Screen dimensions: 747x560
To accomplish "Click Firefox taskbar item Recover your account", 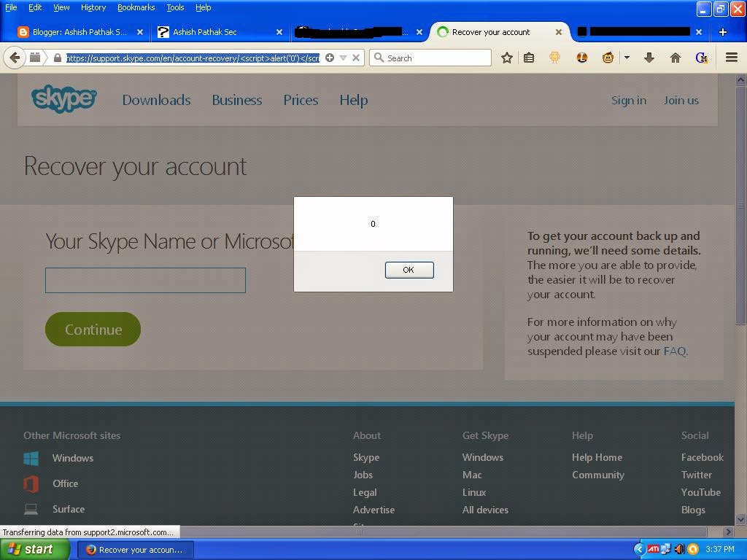I will 136,550.
